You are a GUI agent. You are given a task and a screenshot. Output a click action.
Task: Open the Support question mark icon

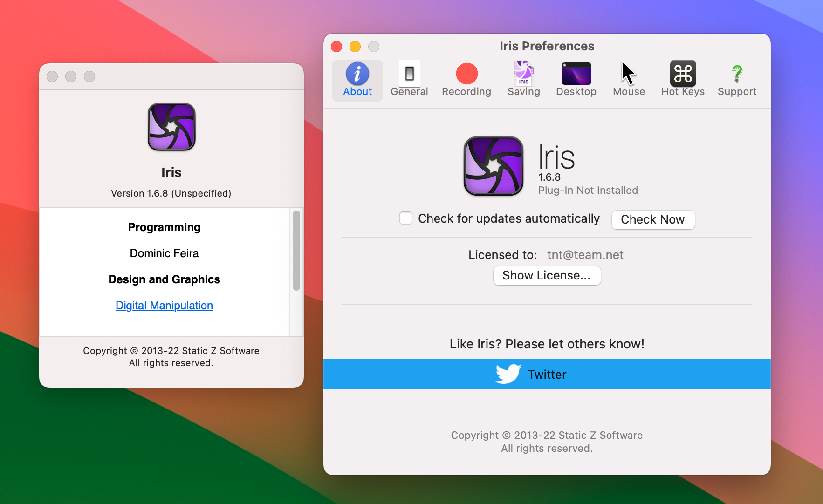[x=737, y=74]
